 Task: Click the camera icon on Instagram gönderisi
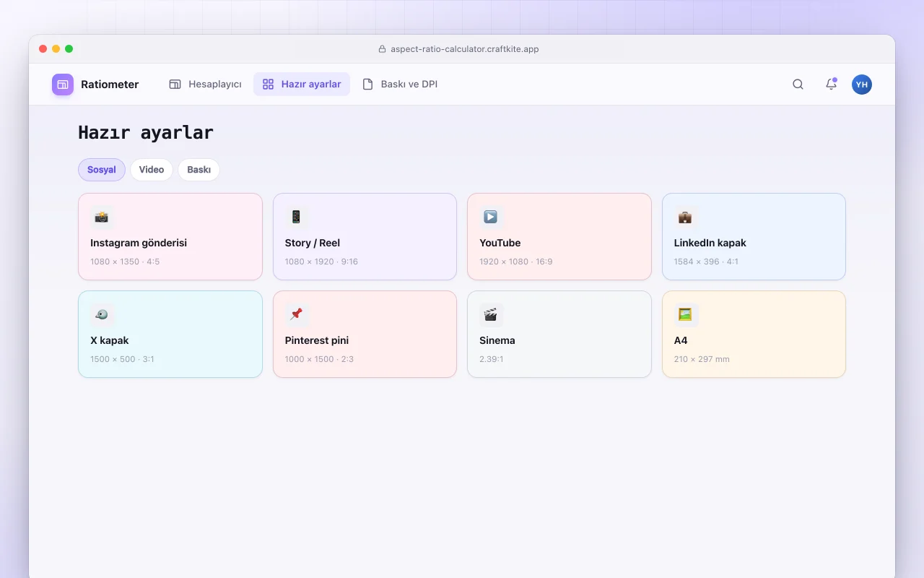click(x=102, y=217)
